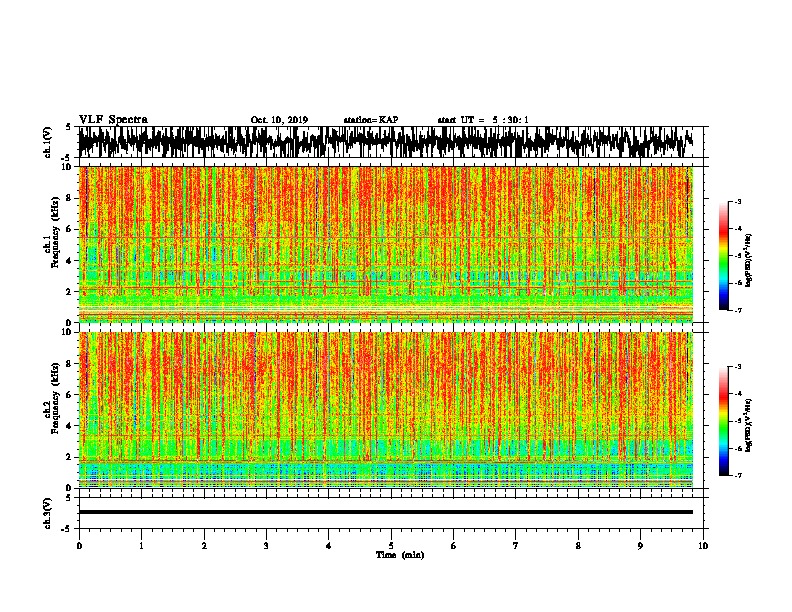
Task: Click the ch.2 color scale bar
Action: click(723, 421)
